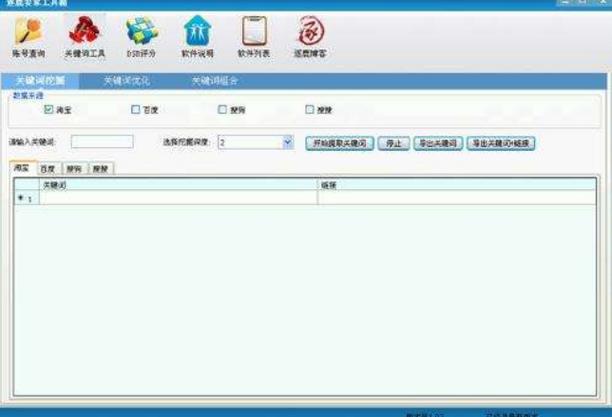Click the empty keyword cell in row 1
612x417 pixels.
[x=178, y=198]
